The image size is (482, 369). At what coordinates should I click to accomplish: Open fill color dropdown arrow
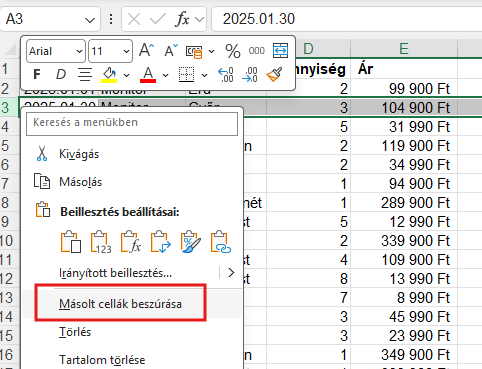[126, 75]
